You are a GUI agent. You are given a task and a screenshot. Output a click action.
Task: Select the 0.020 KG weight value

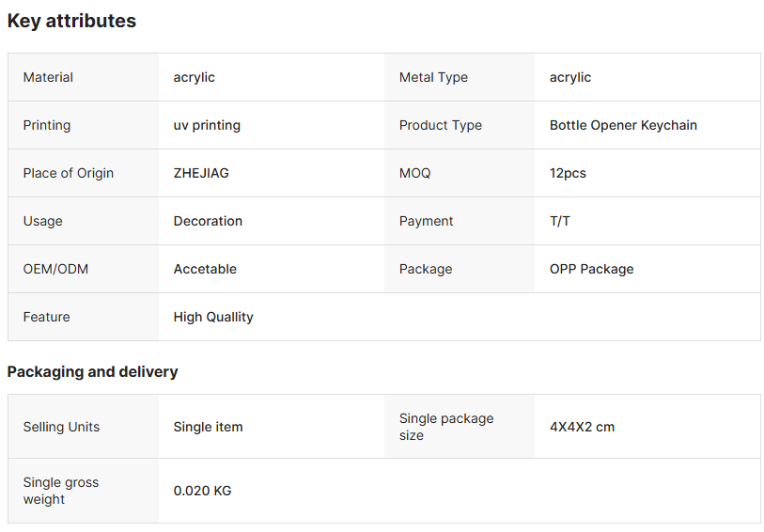(x=202, y=491)
